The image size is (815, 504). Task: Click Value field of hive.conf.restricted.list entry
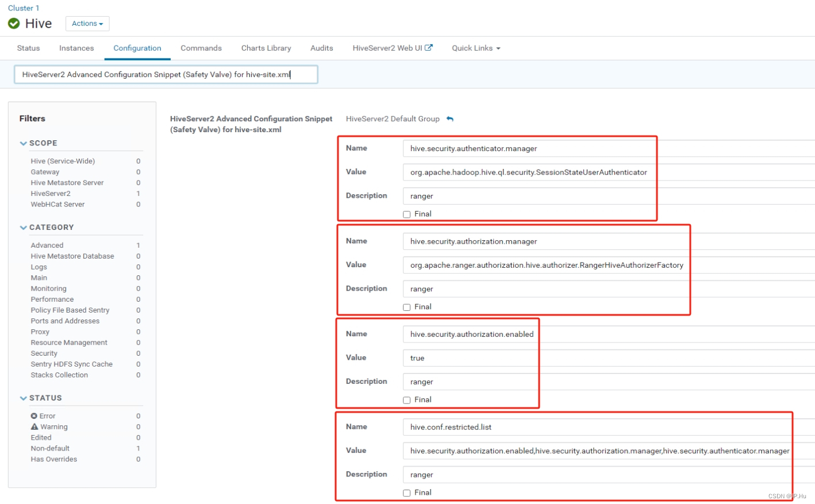(609, 451)
